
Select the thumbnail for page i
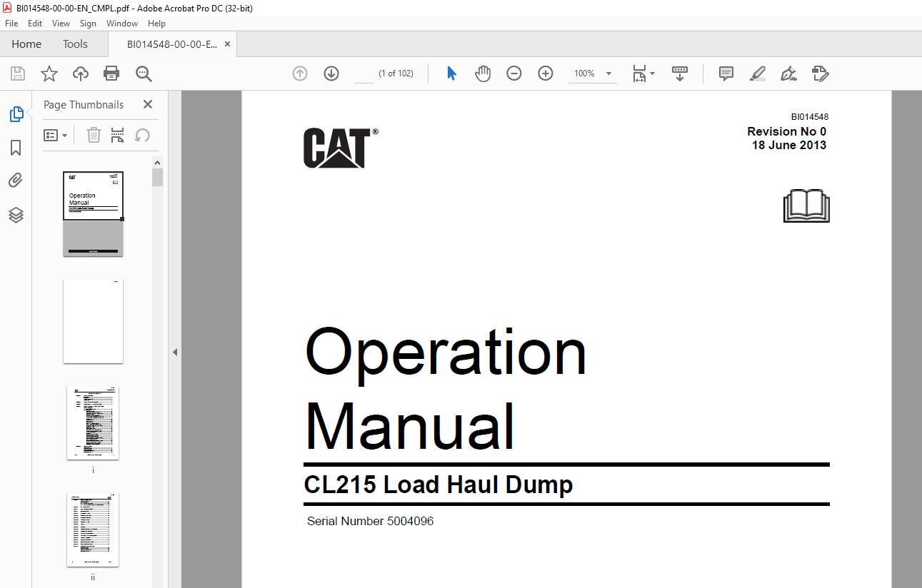[x=93, y=423]
